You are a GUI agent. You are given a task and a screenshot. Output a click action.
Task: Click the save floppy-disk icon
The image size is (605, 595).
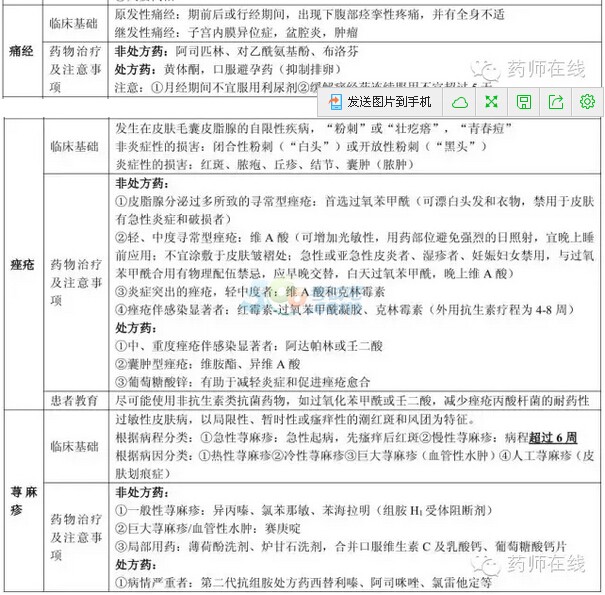click(524, 102)
